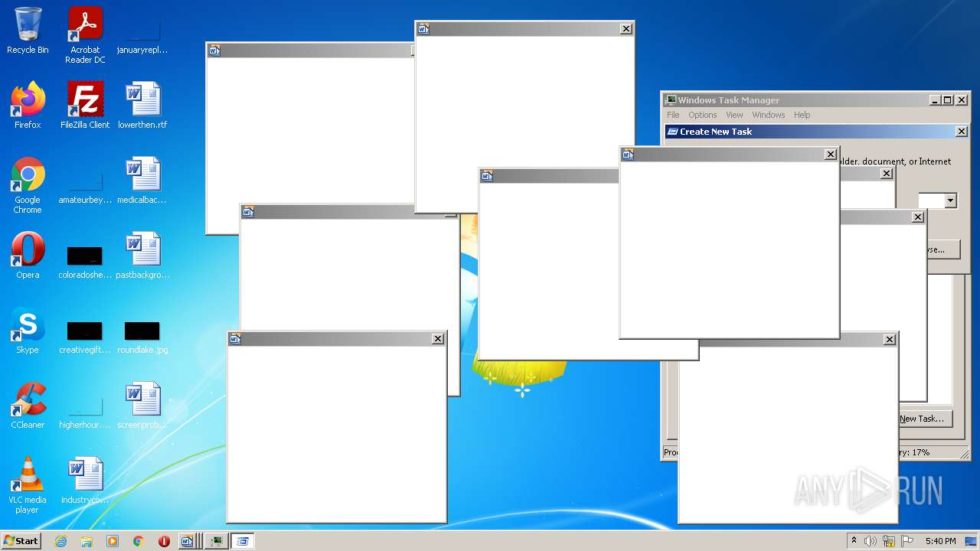980x551 pixels.
Task: Select the screenprob... Word document
Action: 142,406
